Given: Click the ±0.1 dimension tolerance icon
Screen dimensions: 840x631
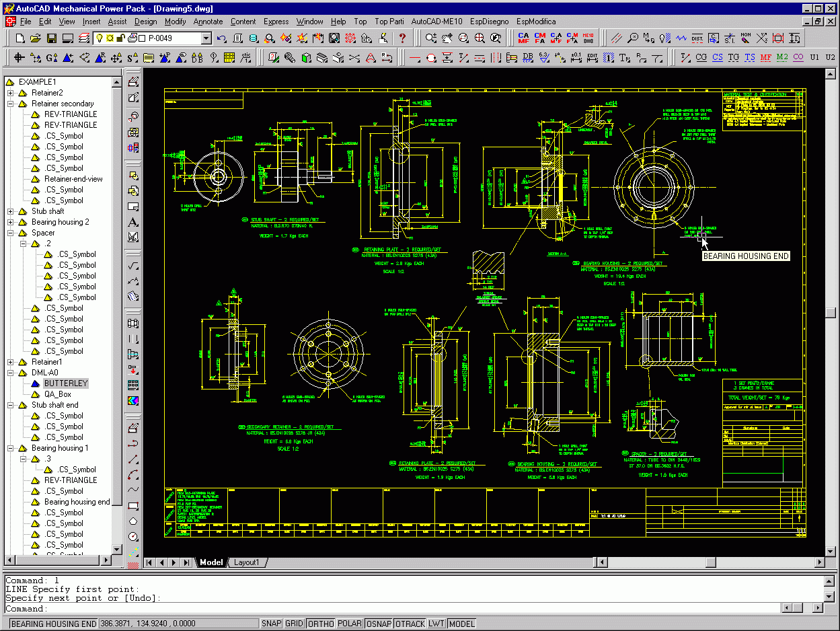Looking at the screenshot, I should pyautogui.click(x=576, y=57).
